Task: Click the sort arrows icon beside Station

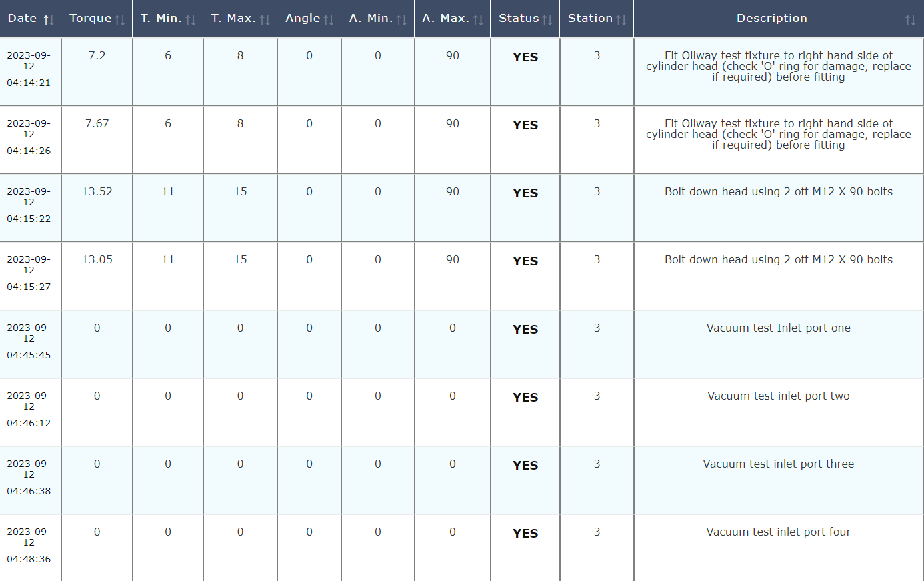Action: (621, 20)
